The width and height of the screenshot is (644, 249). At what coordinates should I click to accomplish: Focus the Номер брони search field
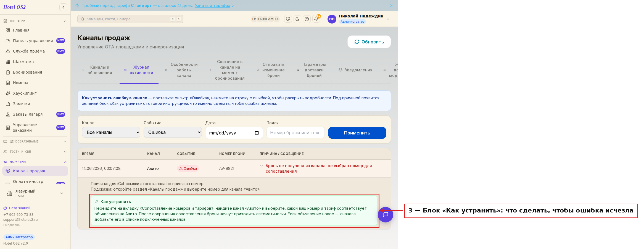coord(295,133)
